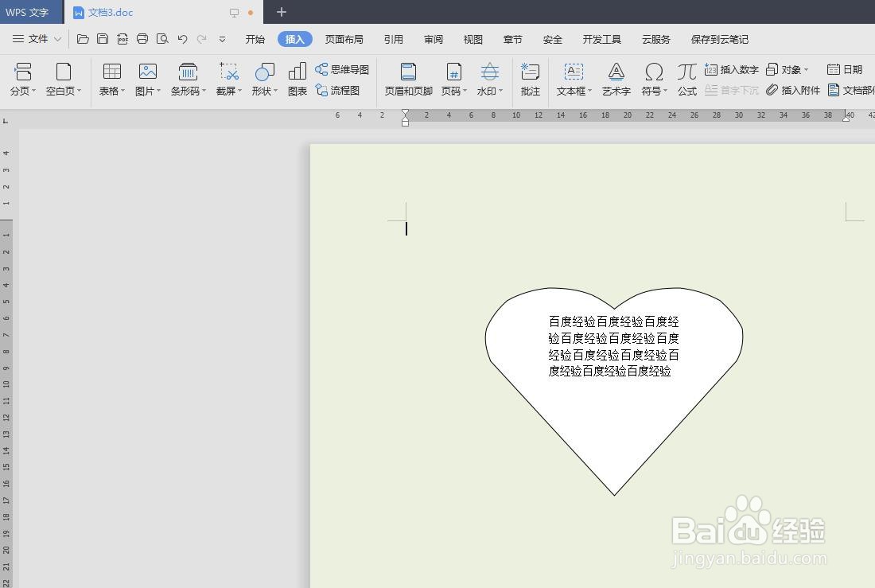The image size is (875, 588).
Task: Expand quick access toolbar customize arrow
Action: tap(222, 39)
